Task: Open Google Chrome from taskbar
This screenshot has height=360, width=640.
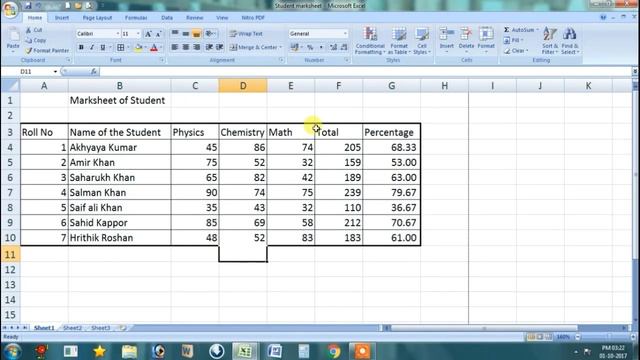Action: 333,351
